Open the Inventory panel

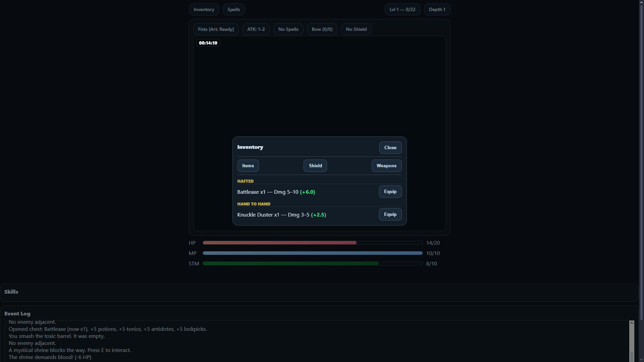[204, 9]
